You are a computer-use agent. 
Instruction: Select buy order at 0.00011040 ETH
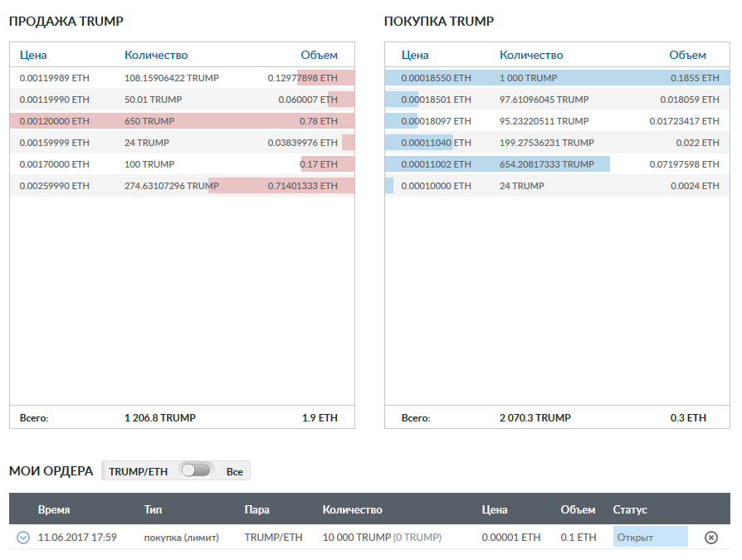[557, 143]
